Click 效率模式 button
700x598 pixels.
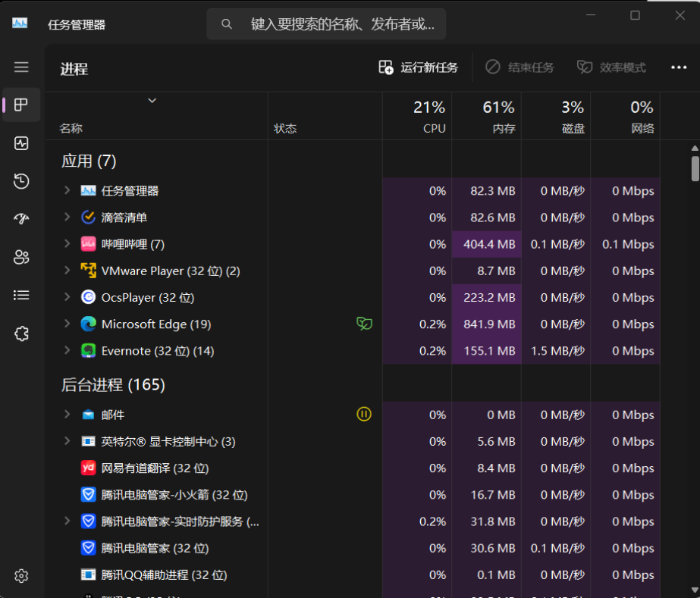tap(611, 67)
